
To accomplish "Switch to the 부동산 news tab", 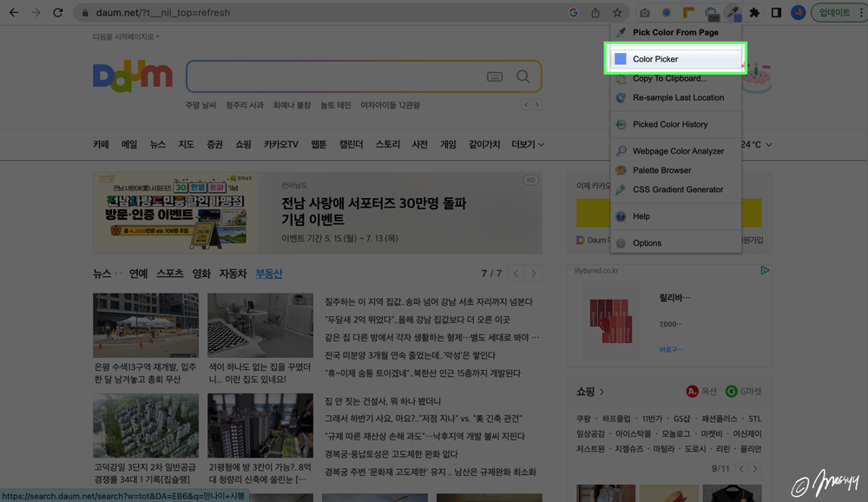I will pos(269,274).
